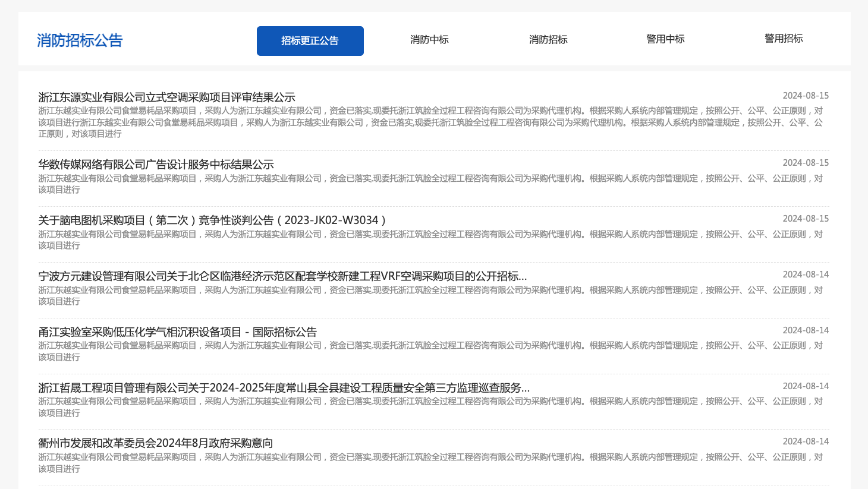Open 甬江实验室采购低压化学气相沉积设备项目 notice
The width and height of the screenshot is (868, 489).
click(x=177, y=332)
